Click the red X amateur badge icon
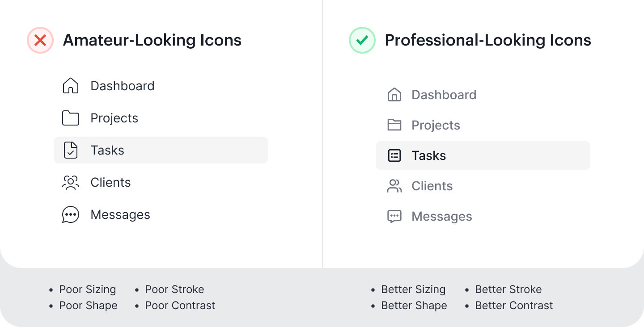644x327 pixels. pyautogui.click(x=40, y=41)
